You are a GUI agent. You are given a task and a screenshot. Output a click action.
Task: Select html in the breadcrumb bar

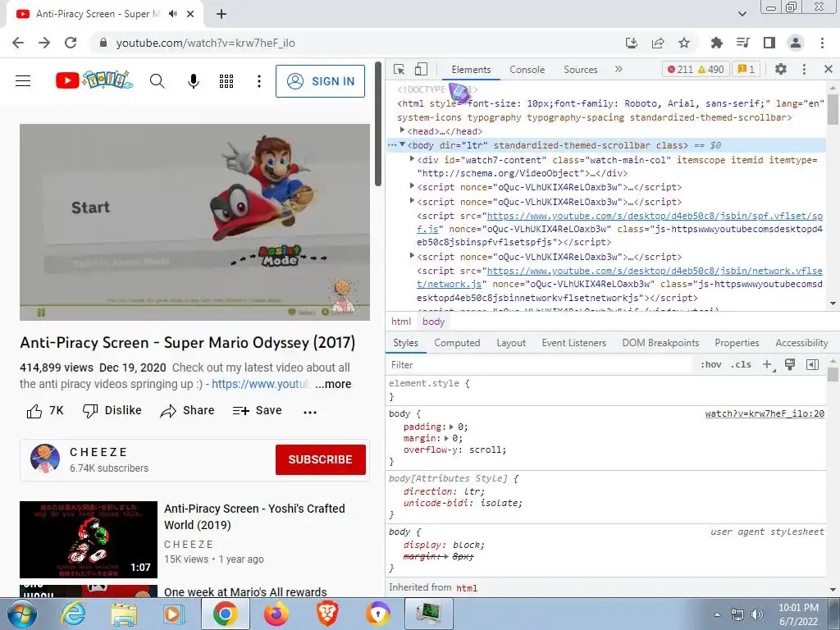coord(401,322)
